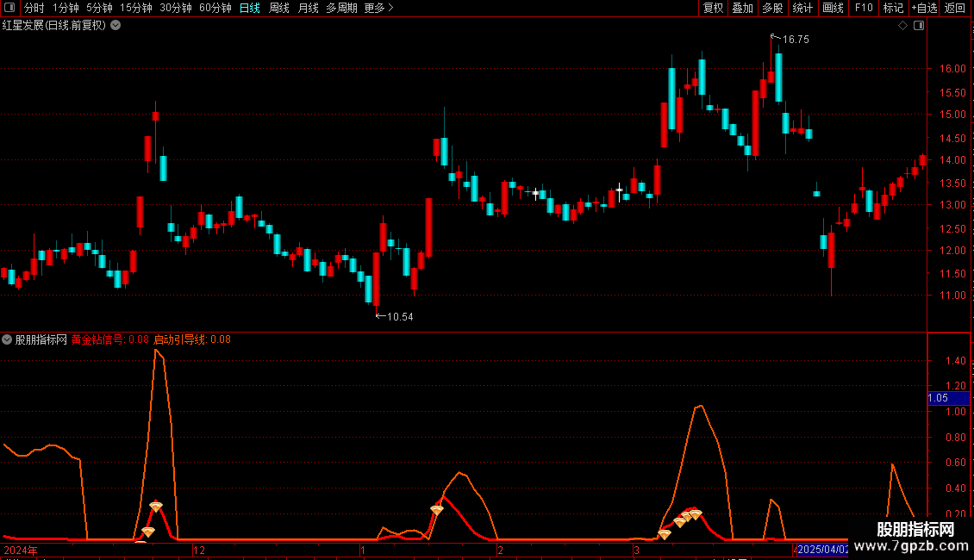Toggle the sidebar panel icon at top-left
This screenshot has height=560, width=974.
coord(9,8)
